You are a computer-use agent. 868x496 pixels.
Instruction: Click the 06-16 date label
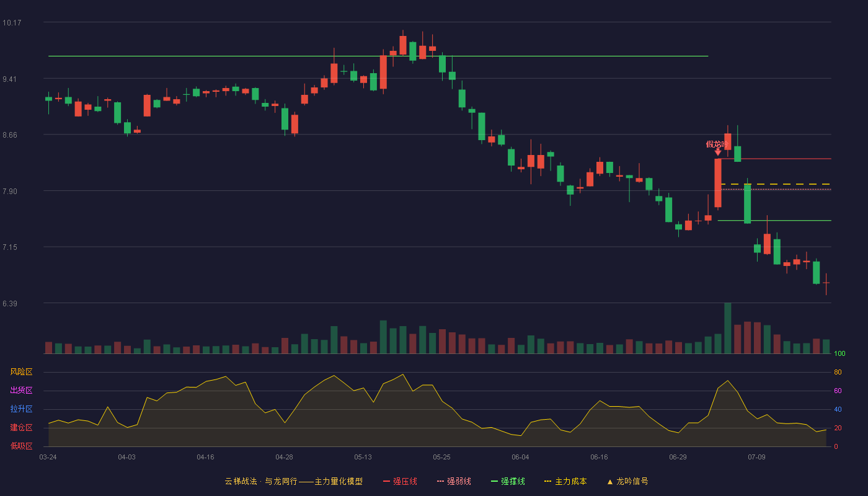[599, 457]
